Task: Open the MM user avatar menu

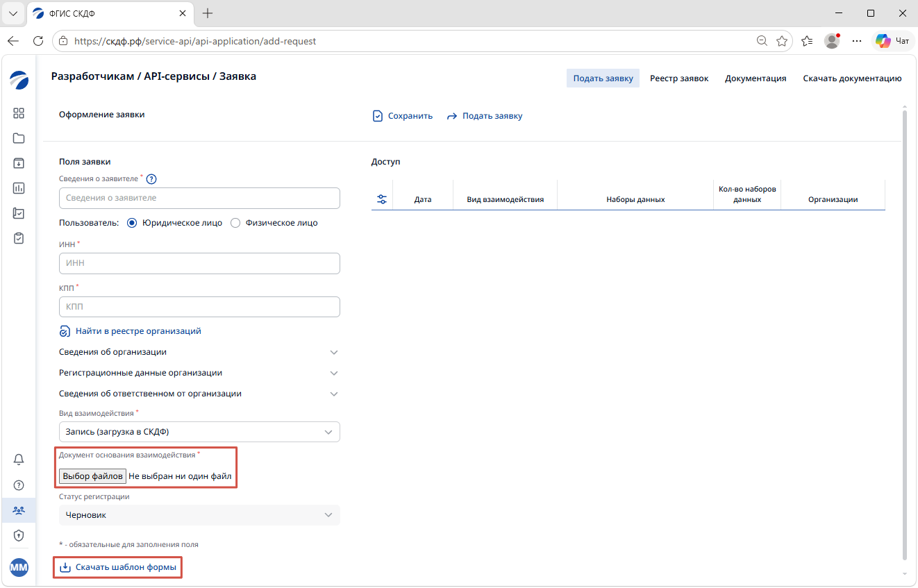Action: [x=19, y=567]
